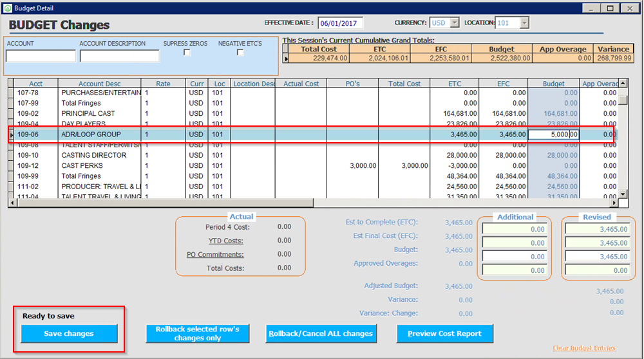
Task: Open the YTD Costs link
Action: (225, 241)
